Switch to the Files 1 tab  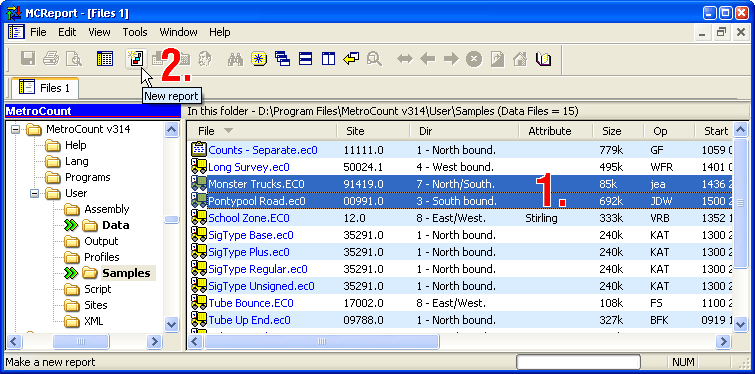(x=45, y=88)
